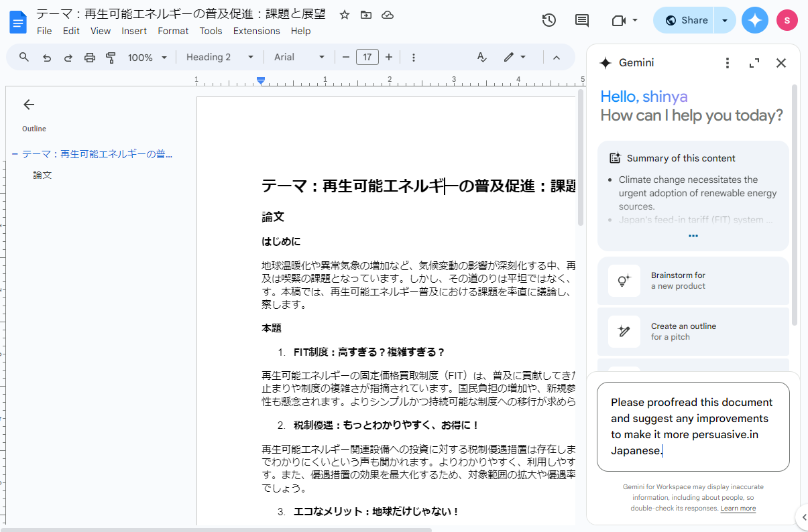Screen dimensions: 808x532
Task: Click the Share button
Action: point(685,20)
